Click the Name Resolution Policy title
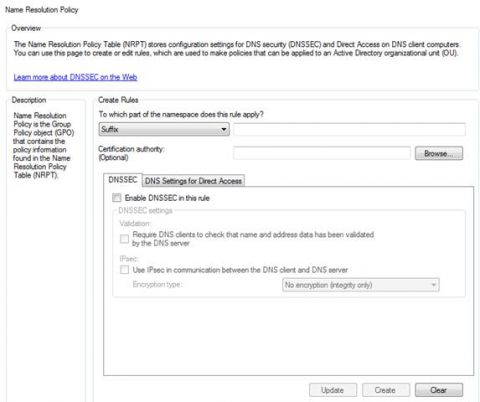The height and width of the screenshot is (402, 480). 42,10
